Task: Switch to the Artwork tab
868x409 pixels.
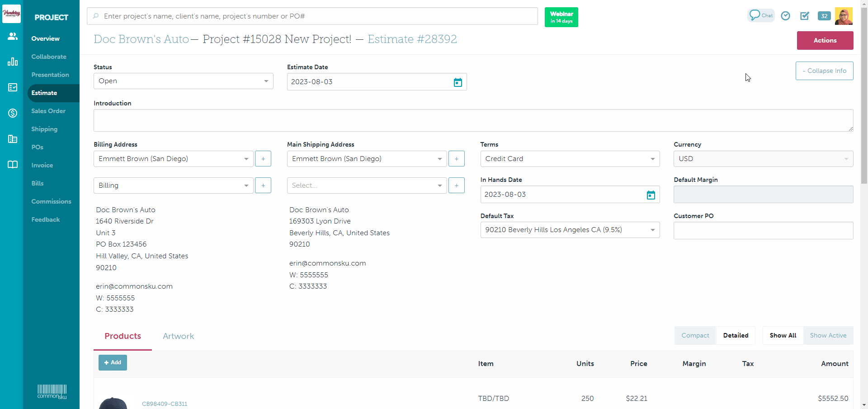Action: tap(178, 336)
